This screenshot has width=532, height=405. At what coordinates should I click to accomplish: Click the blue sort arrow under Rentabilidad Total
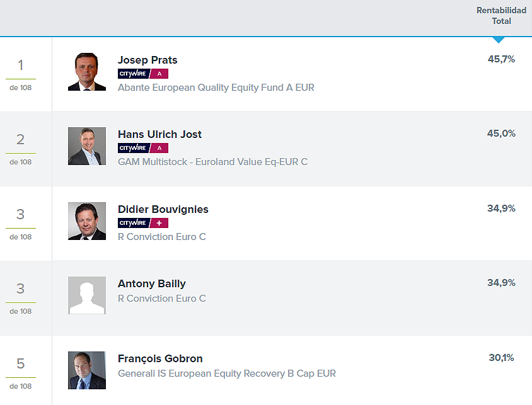click(499, 40)
